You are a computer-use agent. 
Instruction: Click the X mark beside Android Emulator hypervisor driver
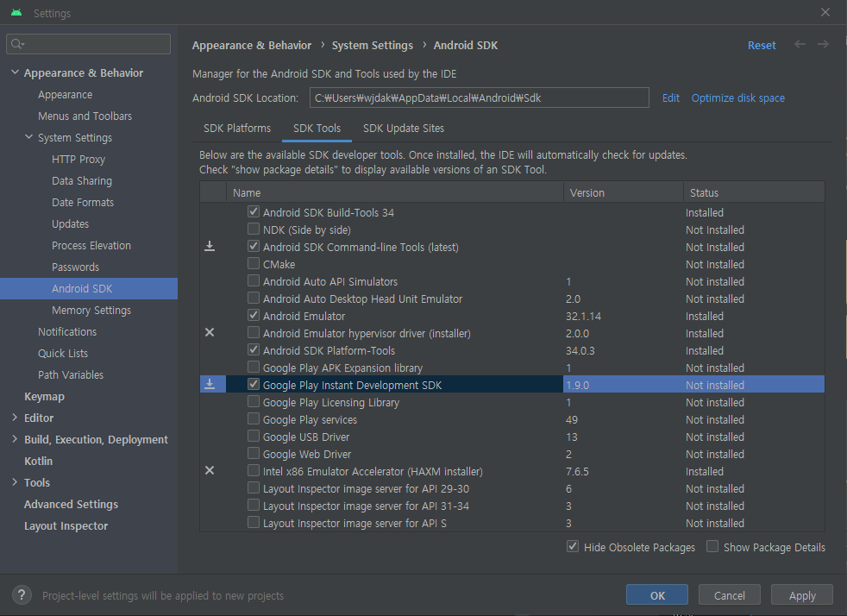point(210,332)
